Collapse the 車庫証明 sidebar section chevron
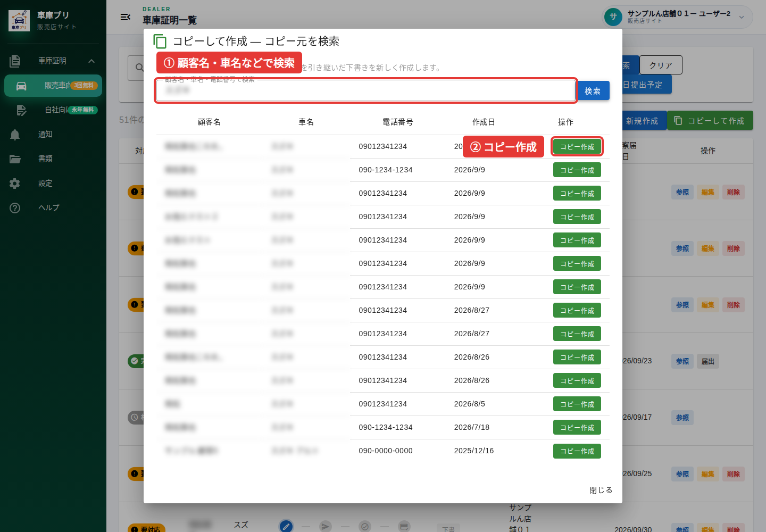This screenshot has height=532, width=766. point(91,61)
